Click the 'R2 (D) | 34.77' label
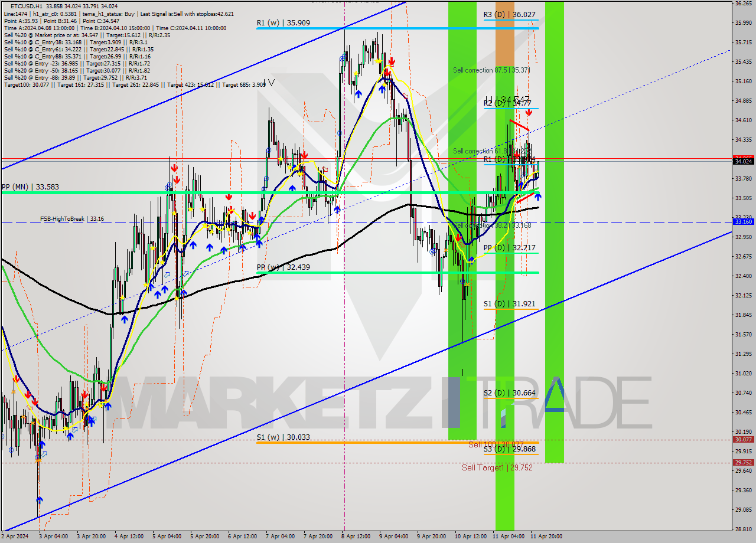This screenshot has height=543, width=756. [507, 103]
